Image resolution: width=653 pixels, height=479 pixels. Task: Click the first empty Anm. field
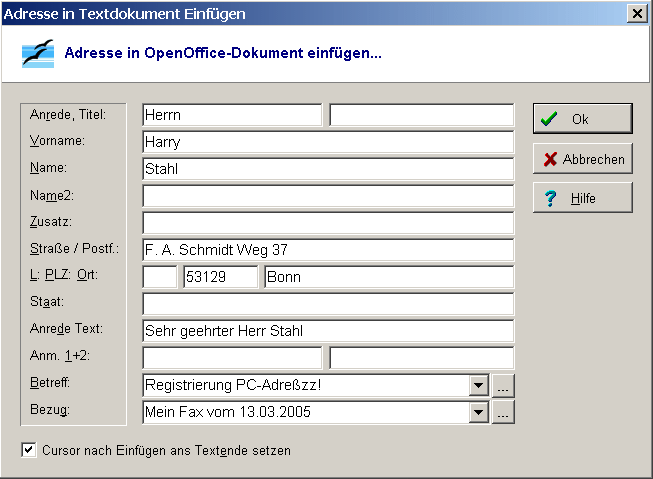point(232,358)
